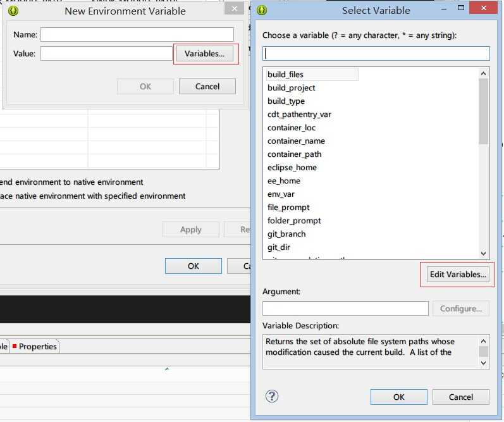Switch to the Properties tab
Screen dimensions: 504x422
pos(35,347)
